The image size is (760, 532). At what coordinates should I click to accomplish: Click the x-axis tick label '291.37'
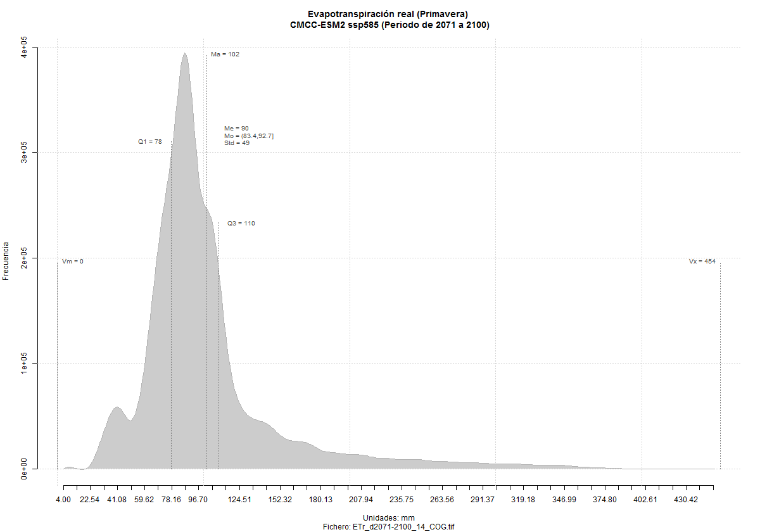483,500
